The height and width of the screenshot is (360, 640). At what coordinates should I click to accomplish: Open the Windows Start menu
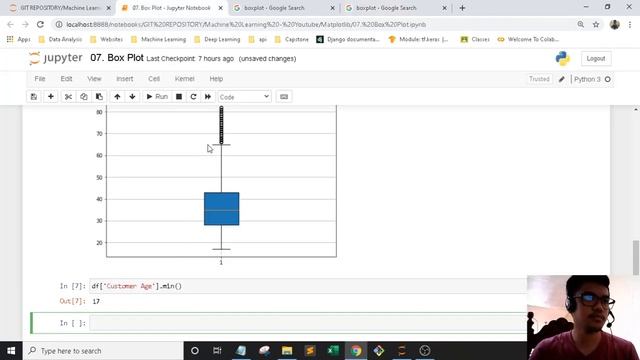pos(11,351)
